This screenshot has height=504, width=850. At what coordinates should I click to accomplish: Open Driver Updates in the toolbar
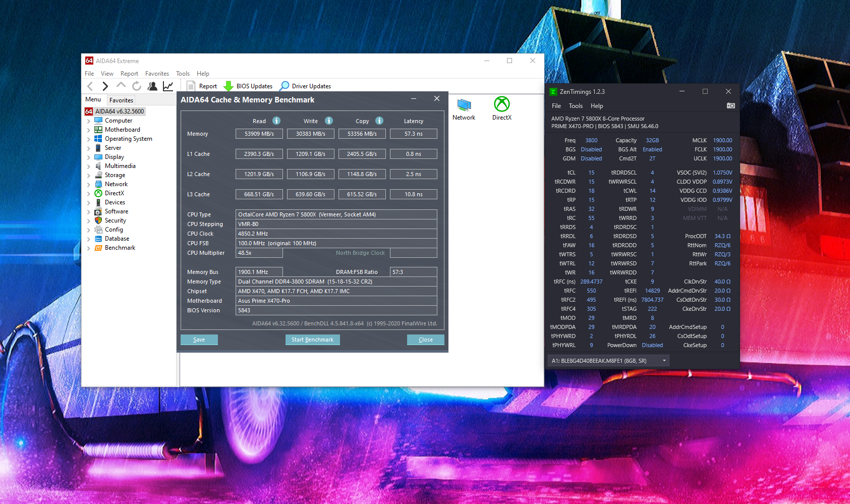tap(306, 86)
